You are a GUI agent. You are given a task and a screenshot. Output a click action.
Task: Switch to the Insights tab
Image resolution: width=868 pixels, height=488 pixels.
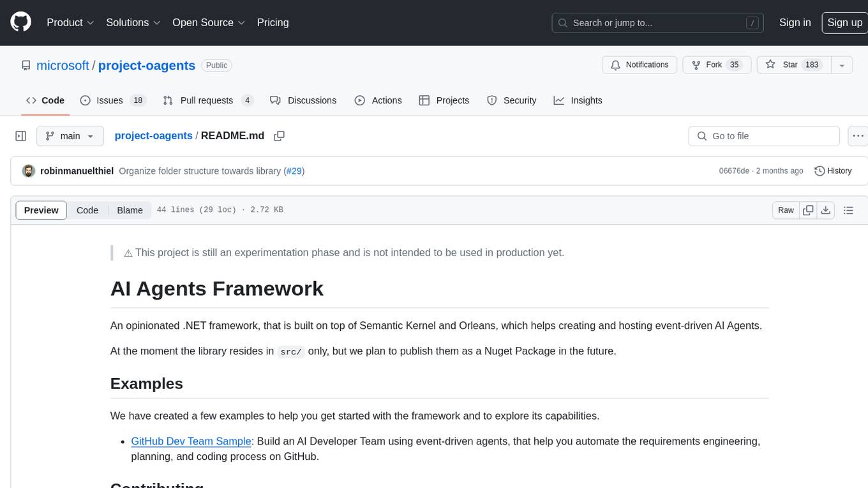578,100
